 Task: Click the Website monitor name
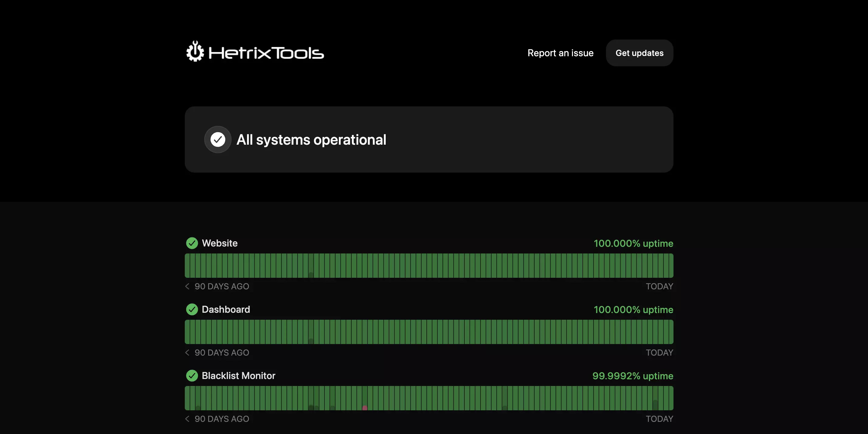(220, 243)
